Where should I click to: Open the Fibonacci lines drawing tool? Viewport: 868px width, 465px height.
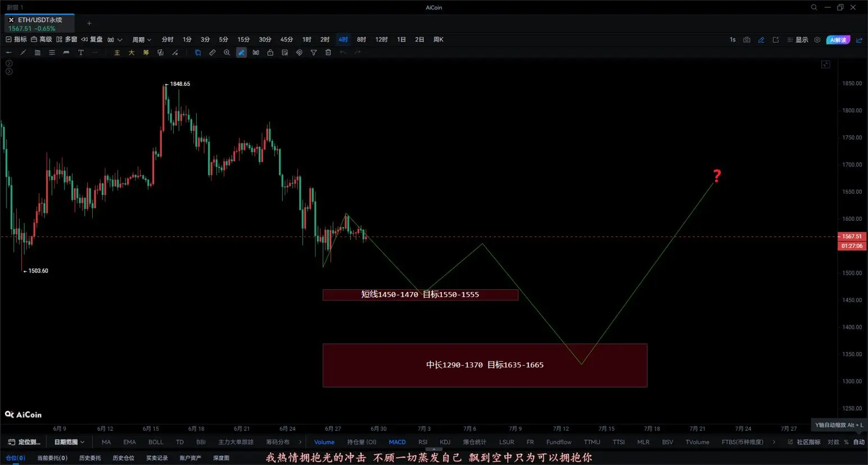38,53
